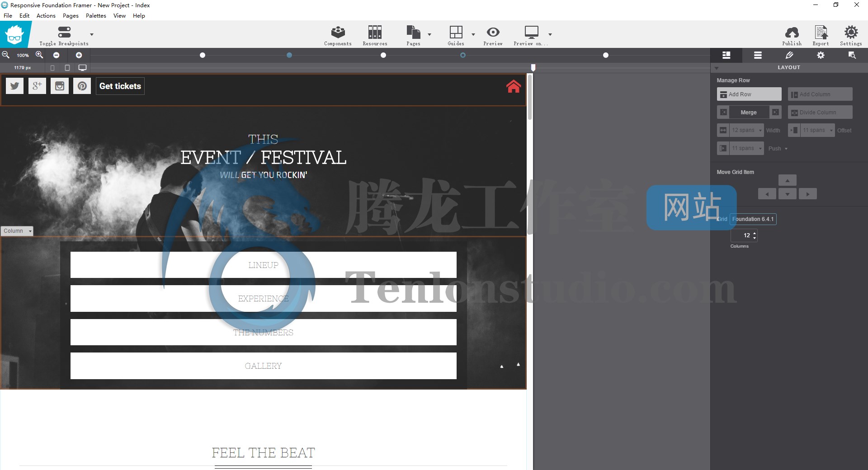Click the Google Plus icon on canvas

(x=38, y=86)
